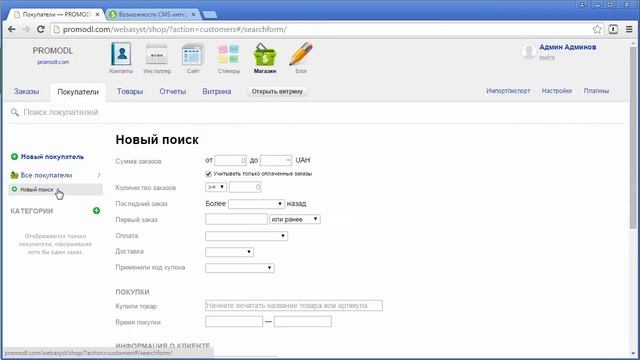Open Все покупатели in the sidebar
This screenshot has width=640, height=360.
tap(46, 175)
